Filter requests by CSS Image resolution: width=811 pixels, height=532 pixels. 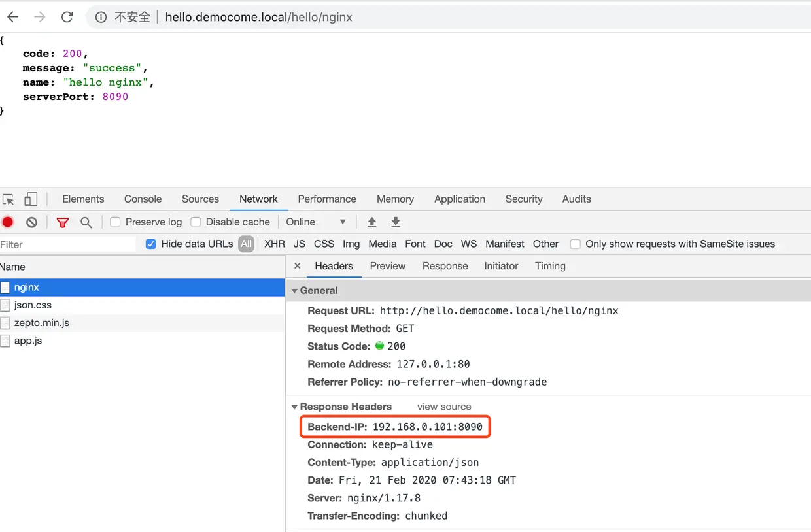tap(324, 244)
